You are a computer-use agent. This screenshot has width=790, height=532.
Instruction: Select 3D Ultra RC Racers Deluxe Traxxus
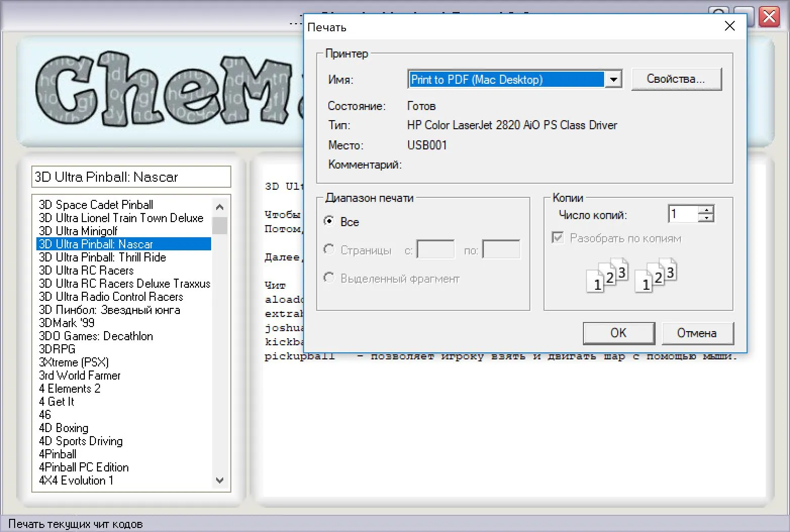pos(124,283)
